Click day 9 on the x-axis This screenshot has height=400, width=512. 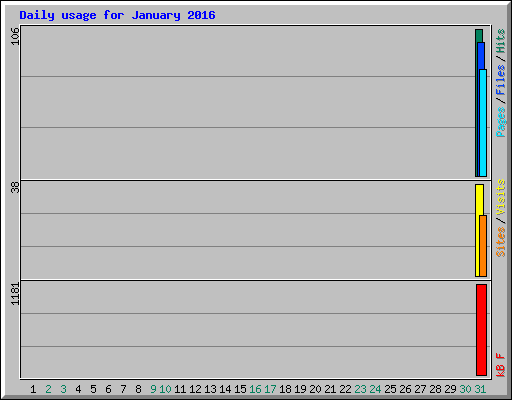coord(153,389)
